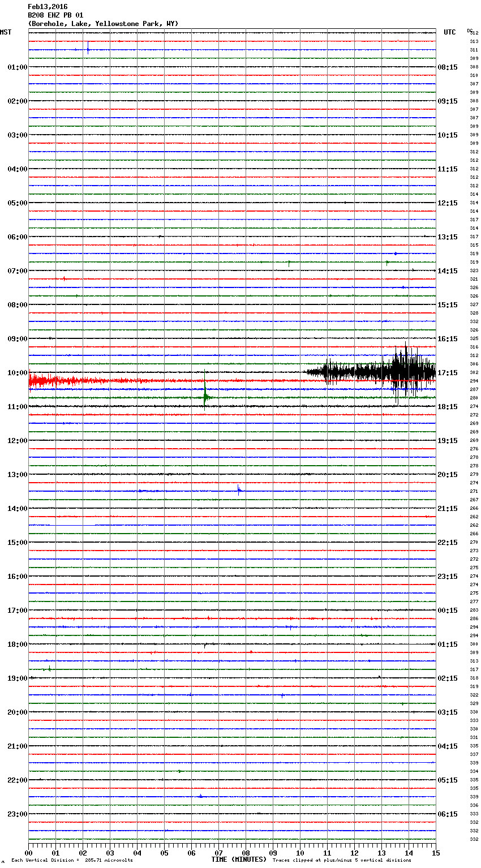The width and height of the screenshot is (481, 868).
Task: Click the UTC timezone label
Action: pyautogui.click(x=450, y=32)
